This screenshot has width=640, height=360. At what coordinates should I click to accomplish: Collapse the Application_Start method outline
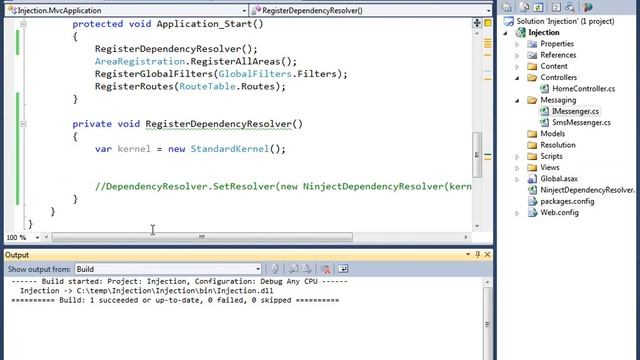pos(23,24)
